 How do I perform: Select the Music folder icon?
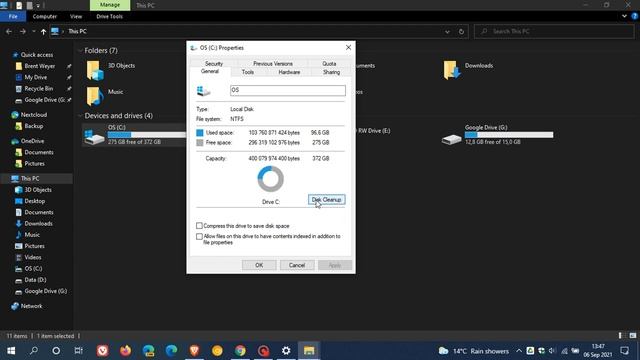click(x=95, y=96)
